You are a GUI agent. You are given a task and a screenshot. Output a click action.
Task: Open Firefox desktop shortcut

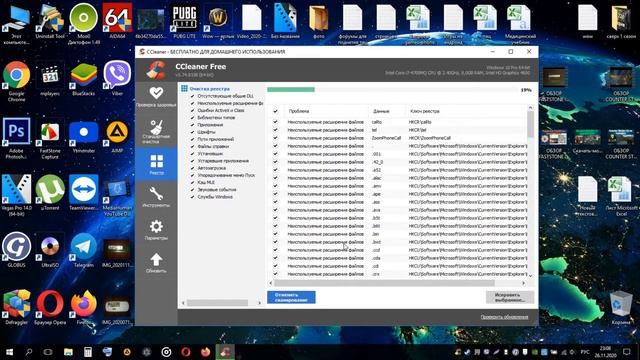click(84, 307)
